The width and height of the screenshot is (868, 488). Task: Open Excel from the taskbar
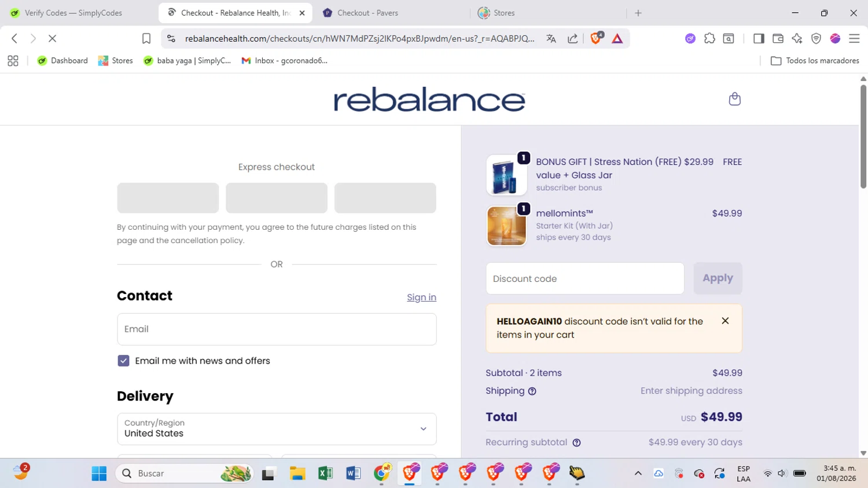pos(325,474)
